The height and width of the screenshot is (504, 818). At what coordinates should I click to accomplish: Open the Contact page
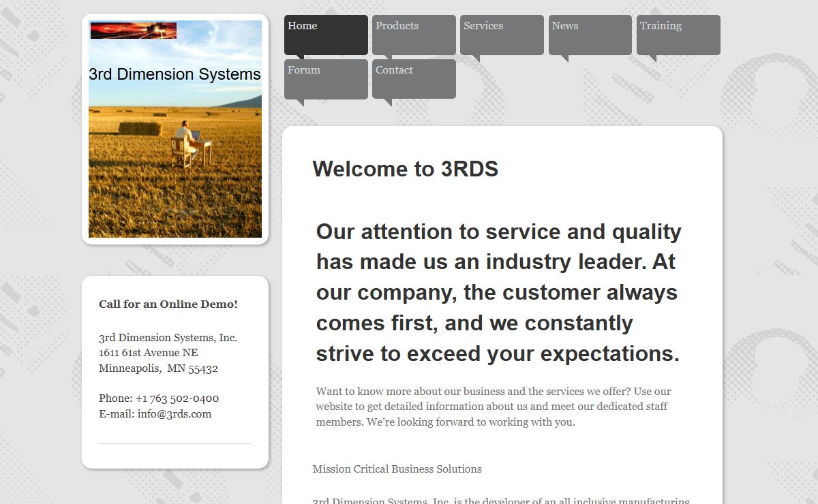click(414, 79)
